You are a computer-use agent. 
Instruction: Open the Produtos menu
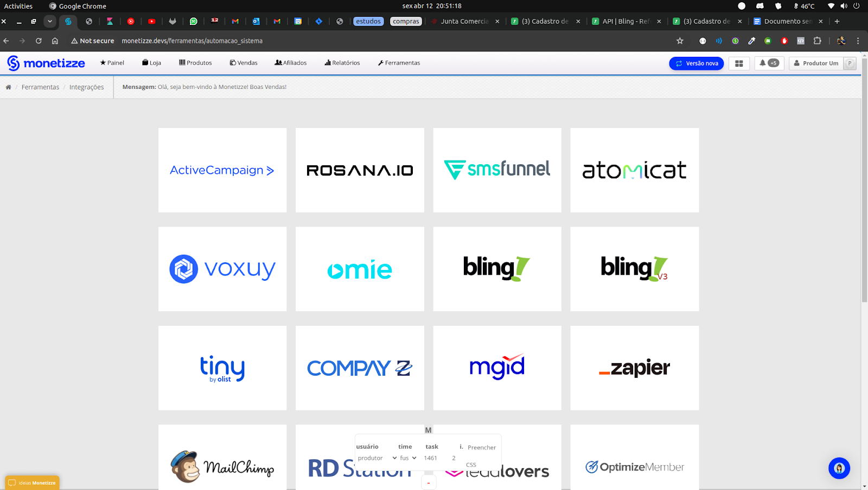pos(195,63)
